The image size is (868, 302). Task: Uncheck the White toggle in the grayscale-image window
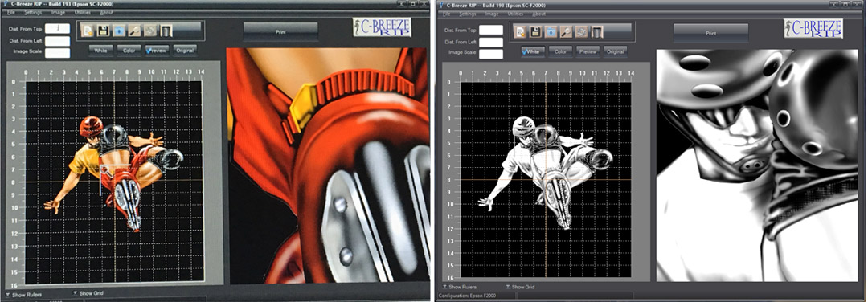click(x=533, y=51)
